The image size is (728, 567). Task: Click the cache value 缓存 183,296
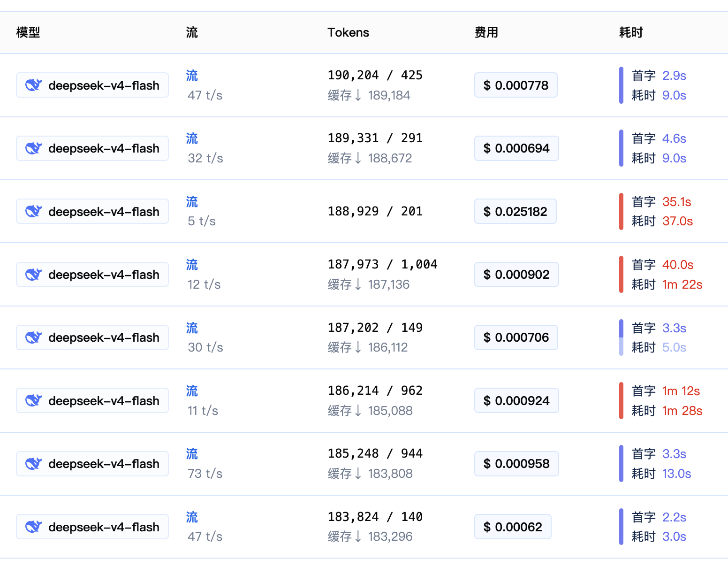click(x=371, y=536)
